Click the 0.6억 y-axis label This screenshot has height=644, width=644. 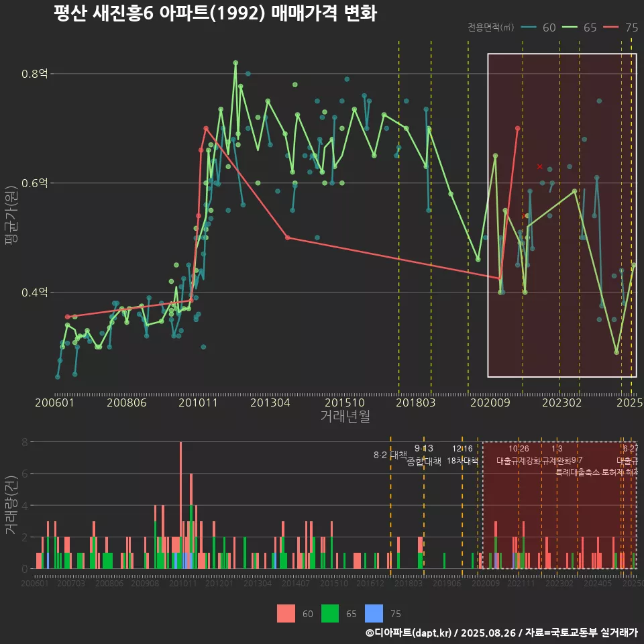[34, 183]
